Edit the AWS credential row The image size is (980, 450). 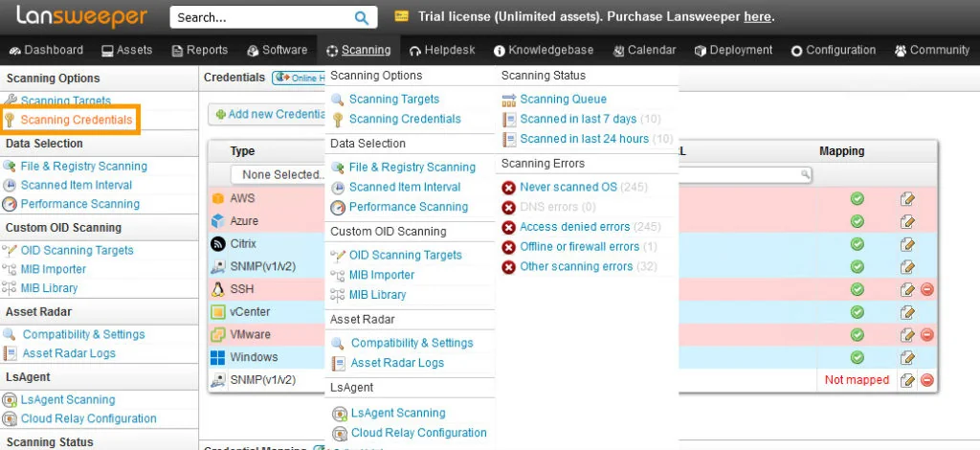point(907,199)
